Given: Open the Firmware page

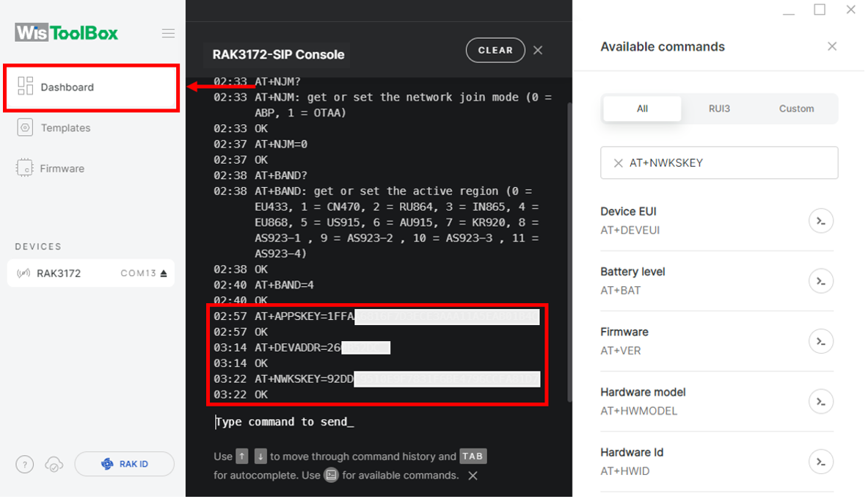Looking at the screenshot, I should pyautogui.click(x=62, y=168).
